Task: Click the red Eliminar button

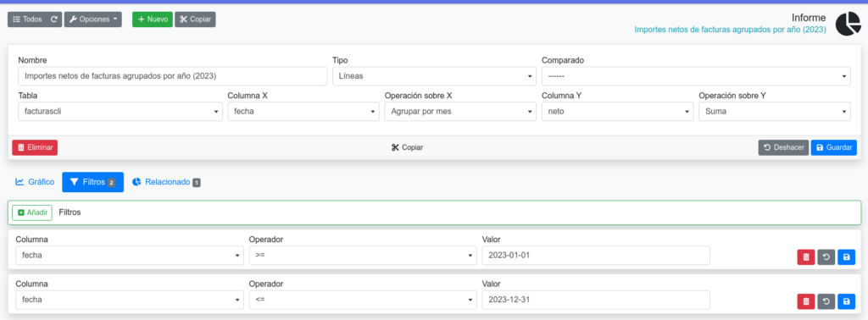Action: [35, 147]
